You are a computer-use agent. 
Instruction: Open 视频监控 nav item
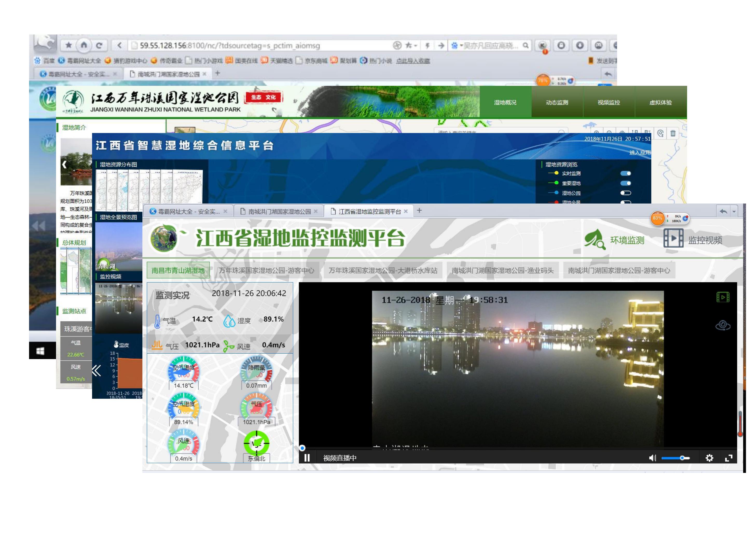(x=608, y=102)
